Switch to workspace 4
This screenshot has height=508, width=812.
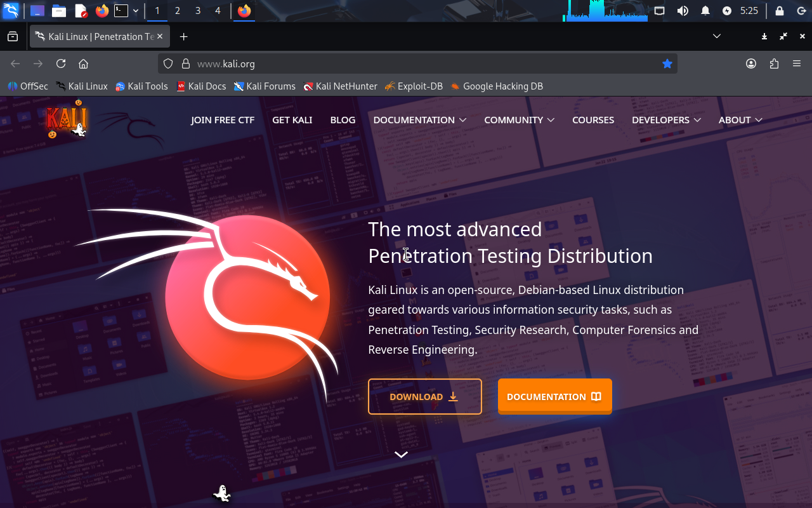(x=218, y=11)
